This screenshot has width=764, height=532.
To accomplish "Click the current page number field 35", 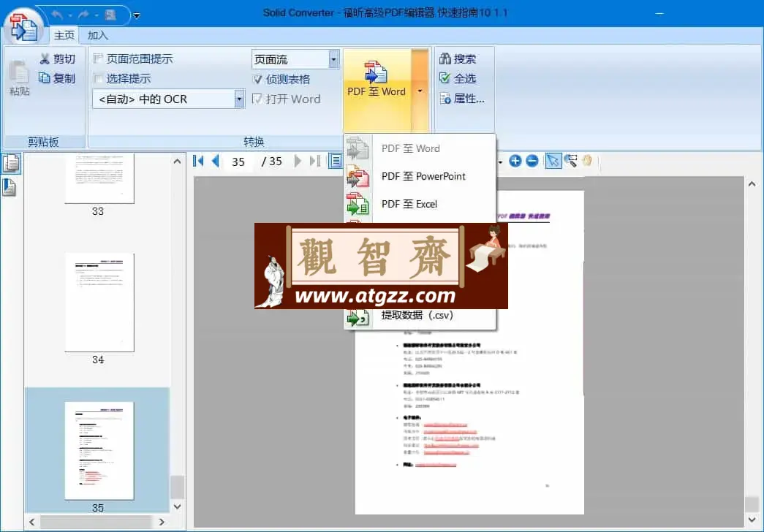I will click(238, 161).
